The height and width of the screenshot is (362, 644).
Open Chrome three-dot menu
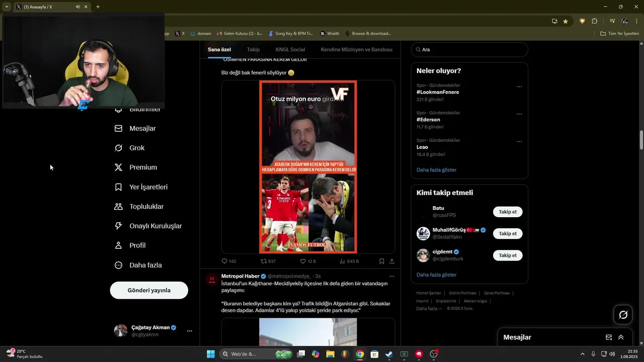(x=636, y=21)
